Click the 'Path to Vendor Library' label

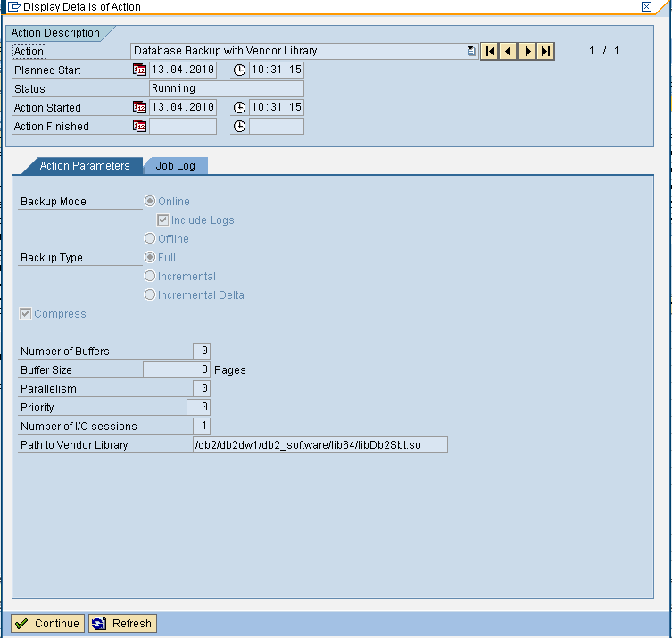point(74,445)
